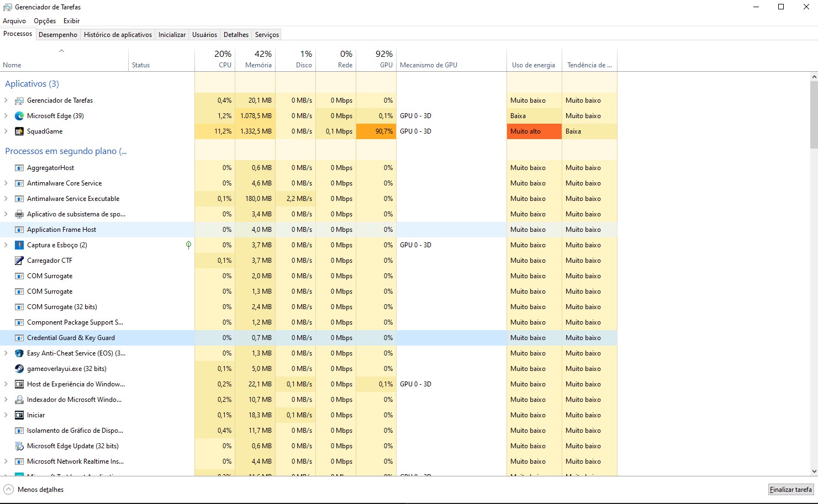This screenshot has height=504, width=818.
Task: Expand the SquadGame process entry
Action: (x=5, y=131)
